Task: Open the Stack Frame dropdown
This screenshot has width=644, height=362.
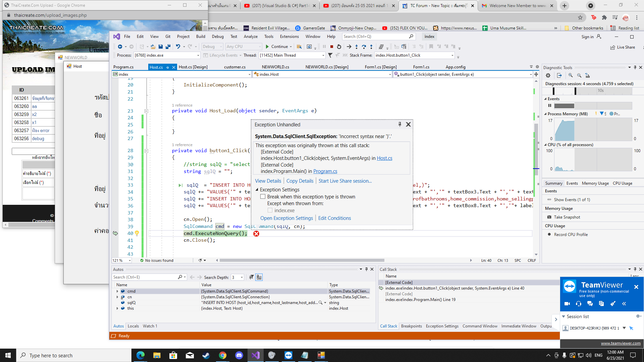Action: point(452,55)
